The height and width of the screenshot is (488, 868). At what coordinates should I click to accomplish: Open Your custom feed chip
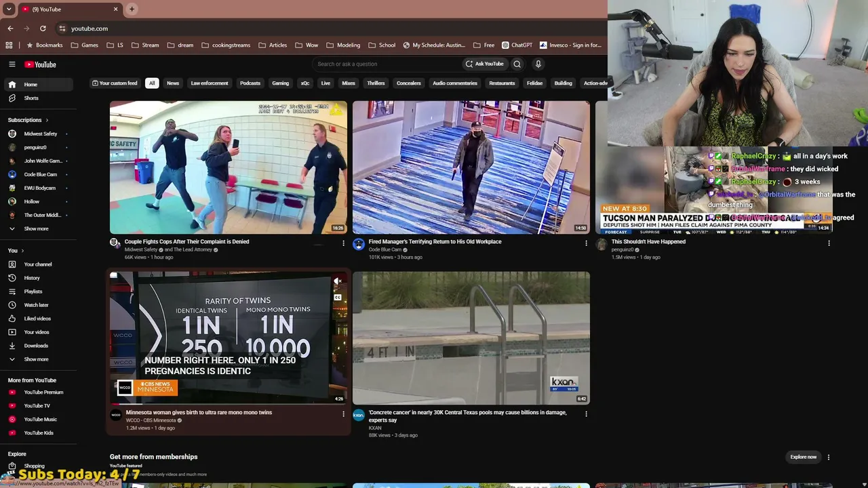click(115, 83)
